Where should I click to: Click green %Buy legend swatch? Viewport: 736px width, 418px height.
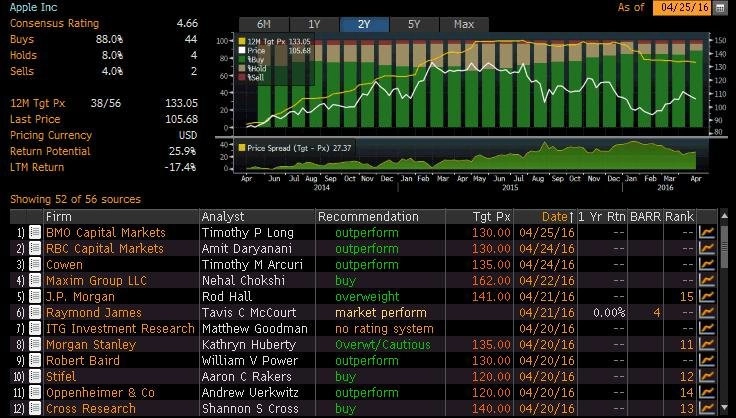pos(242,60)
